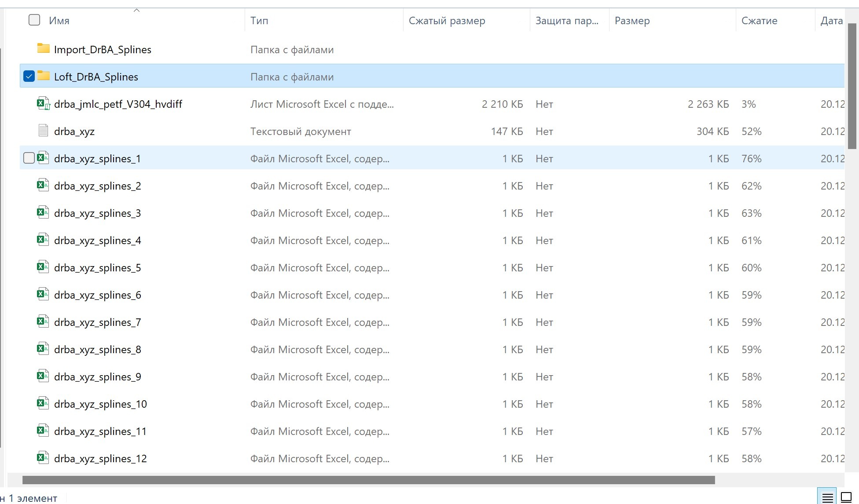
Task: Switch to details view layout icon
Action: (827, 497)
